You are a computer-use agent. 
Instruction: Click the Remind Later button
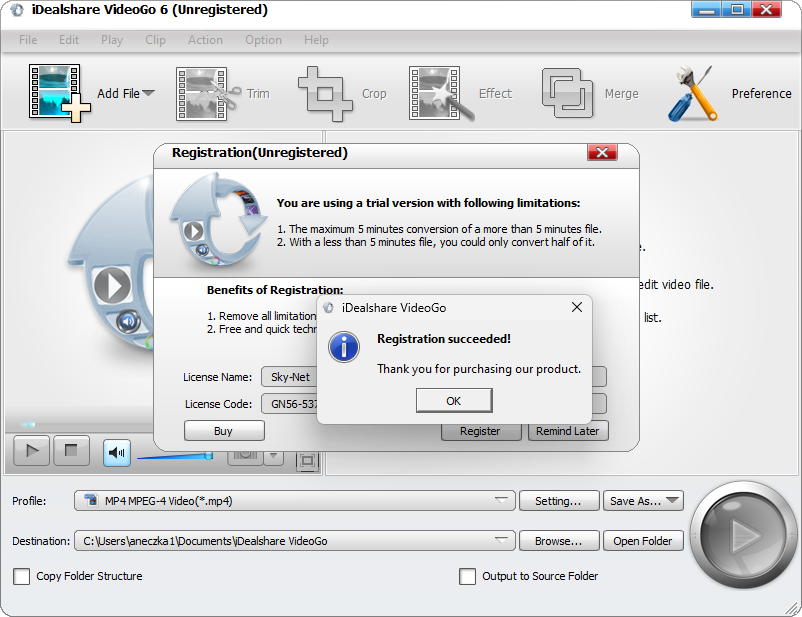pos(568,431)
